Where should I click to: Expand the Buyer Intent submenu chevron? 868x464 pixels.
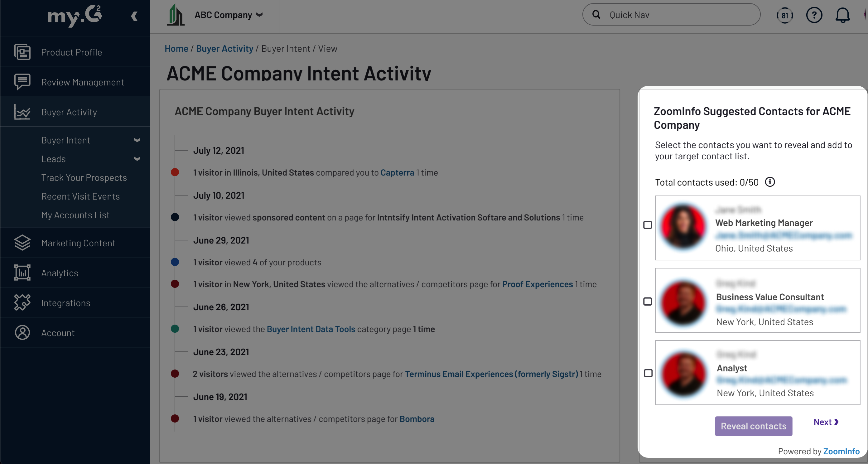(137, 140)
